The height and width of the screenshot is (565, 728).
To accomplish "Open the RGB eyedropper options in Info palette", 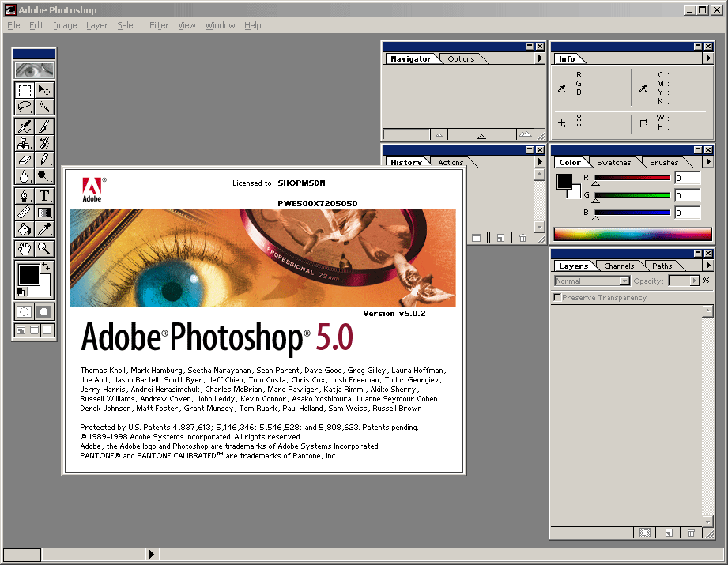I will coord(562,88).
